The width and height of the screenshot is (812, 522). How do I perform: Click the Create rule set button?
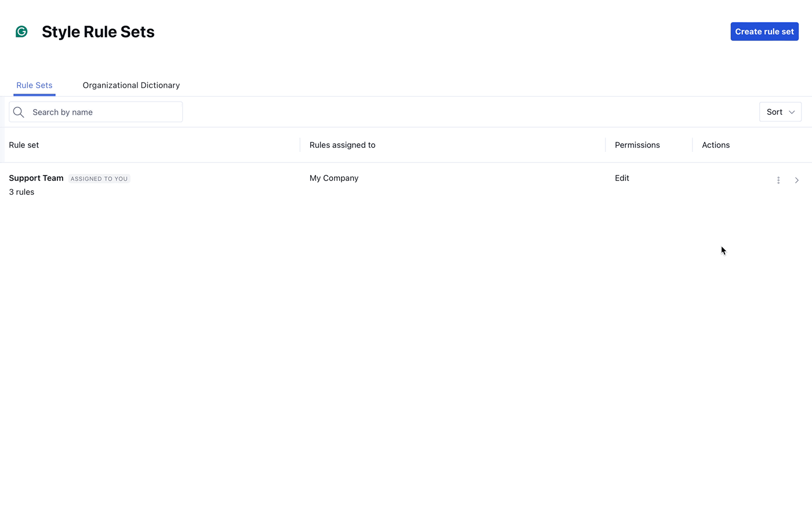[x=764, y=31]
